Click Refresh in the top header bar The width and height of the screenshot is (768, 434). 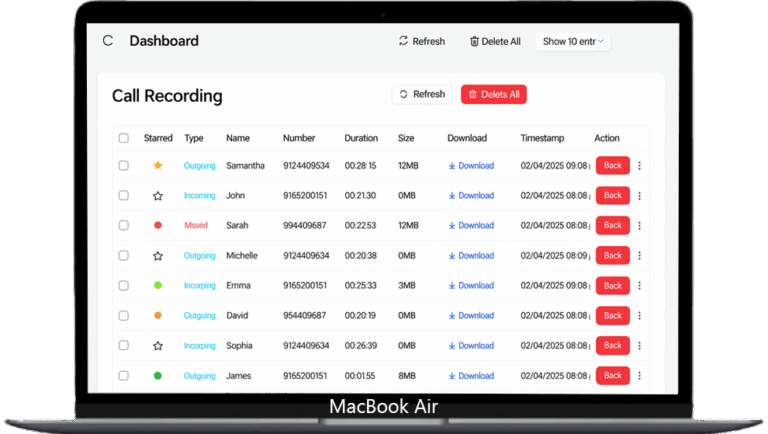421,41
